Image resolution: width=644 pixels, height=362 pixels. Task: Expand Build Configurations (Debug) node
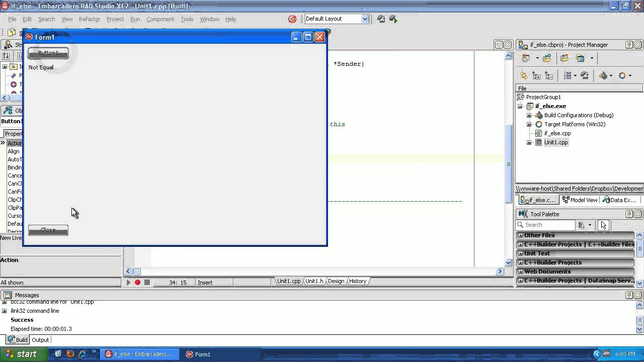point(529,115)
